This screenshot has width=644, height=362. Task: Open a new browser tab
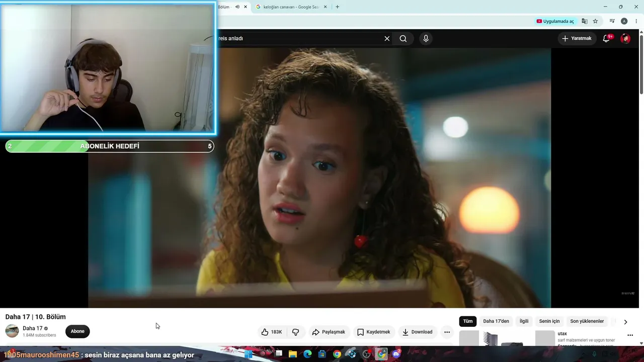pos(337,7)
